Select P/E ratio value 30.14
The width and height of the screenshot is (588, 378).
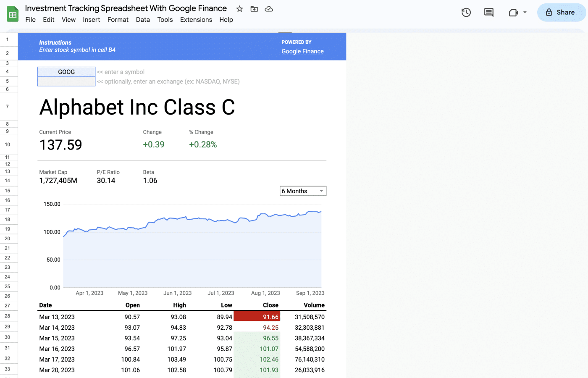coord(106,181)
